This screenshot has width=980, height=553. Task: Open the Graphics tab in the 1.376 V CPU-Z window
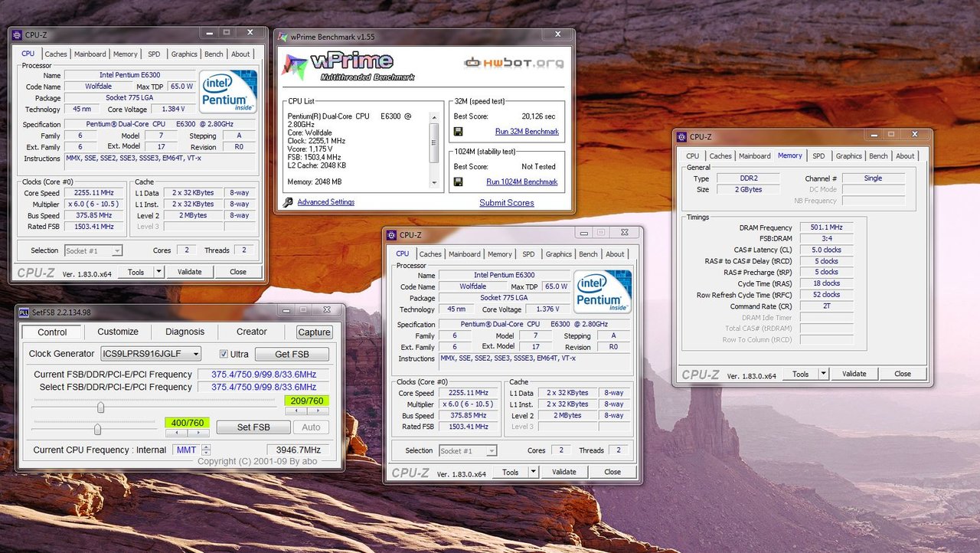coord(558,254)
